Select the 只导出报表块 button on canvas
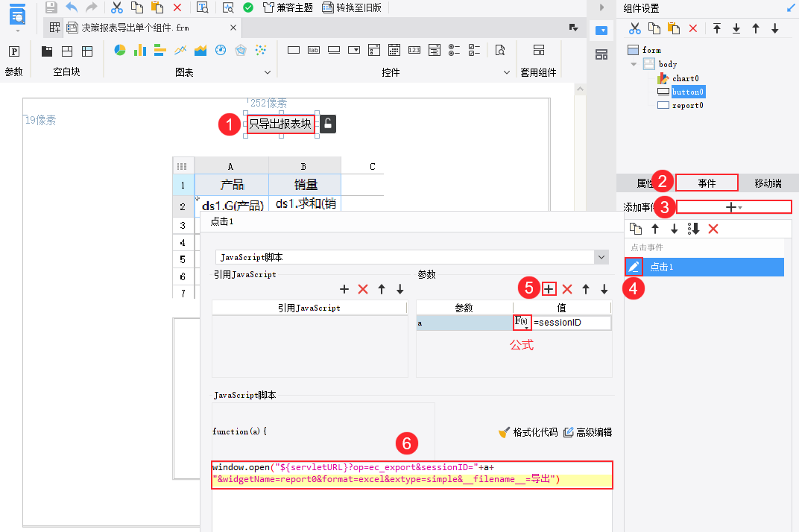Viewport: 799px width, 532px height. (x=280, y=124)
